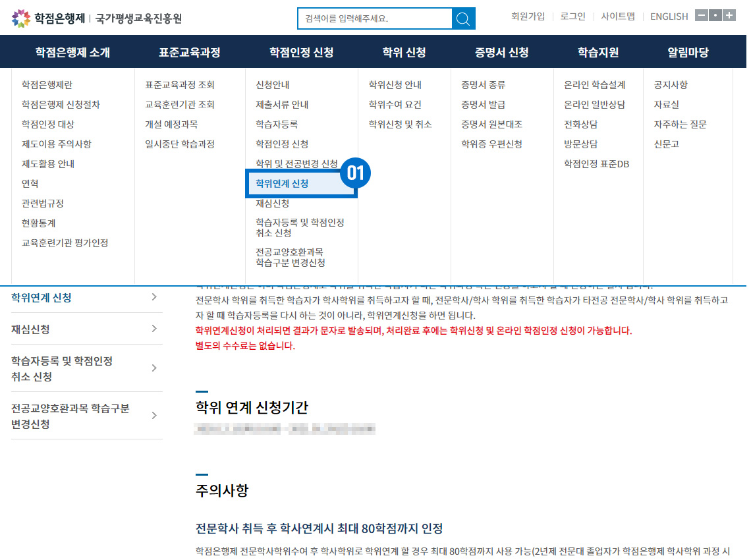Screen dimensions: 751x560
Task: Expand 학위연계 신청 chevron in left sidebar
Action: point(154,297)
